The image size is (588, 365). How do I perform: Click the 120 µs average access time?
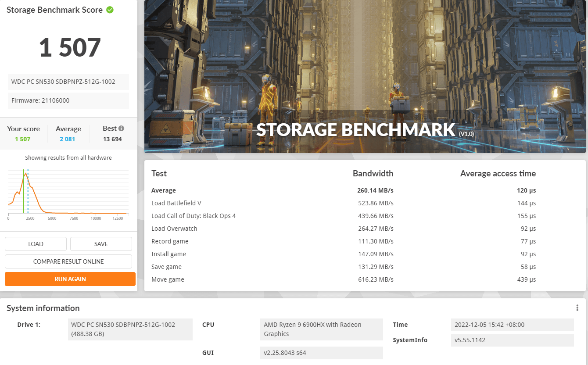click(527, 190)
